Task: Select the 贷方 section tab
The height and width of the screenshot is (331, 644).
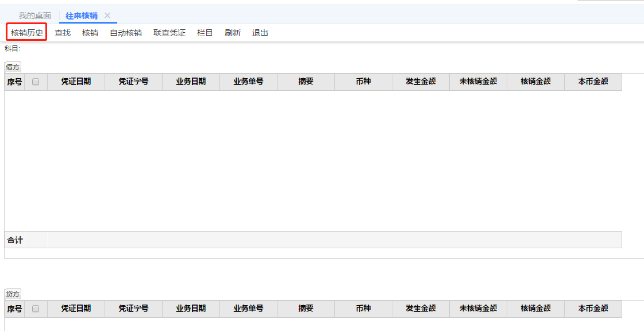Action: (13, 294)
